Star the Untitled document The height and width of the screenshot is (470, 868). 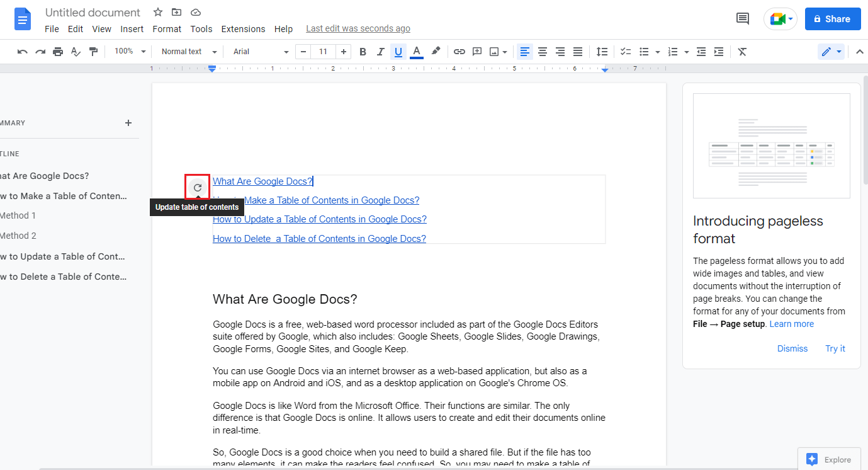click(158, 13)
